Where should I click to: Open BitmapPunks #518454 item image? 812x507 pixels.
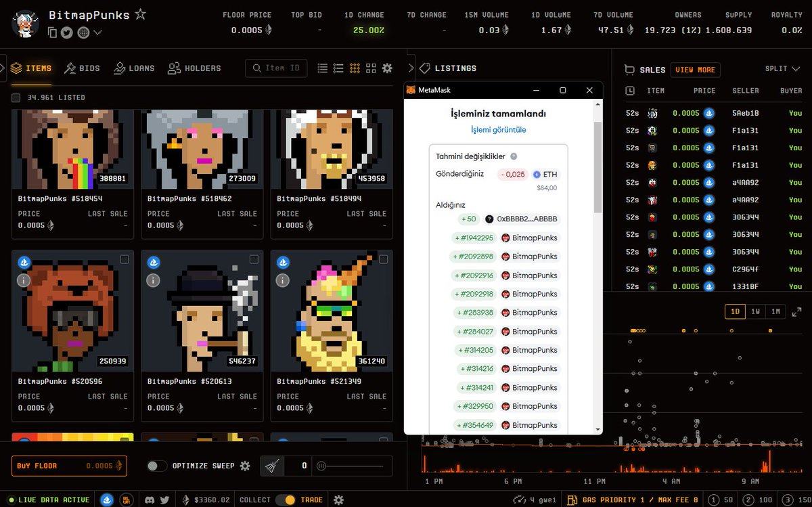click(x=72, y=149)
